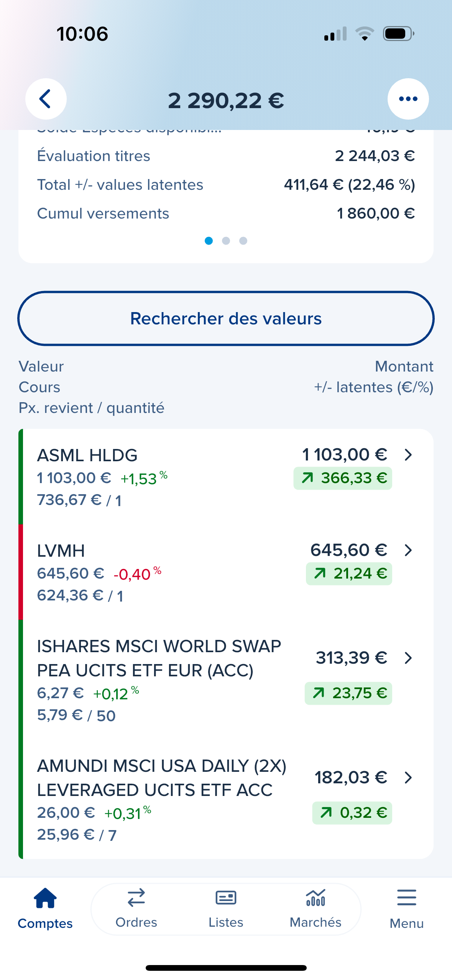Screen dimensions: 452x980
Task: Expand ASML HLDG details chevron
Action: [408, 455]
